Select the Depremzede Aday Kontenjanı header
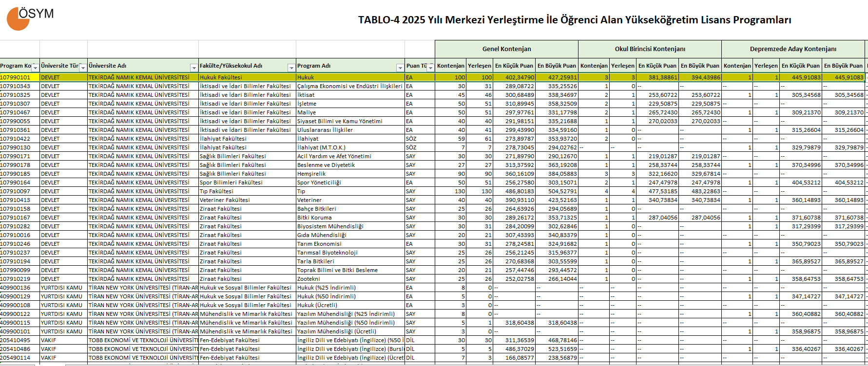868x366 pixels. click(x=793, y=49)
